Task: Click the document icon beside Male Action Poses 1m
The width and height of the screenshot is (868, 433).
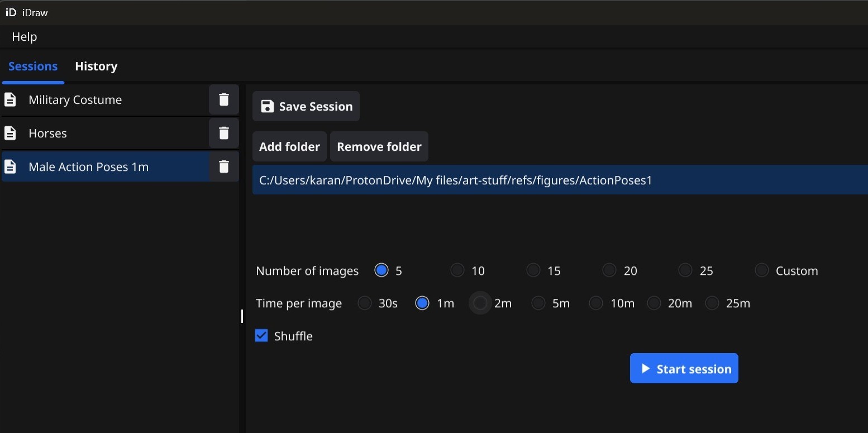Action: click(11, 166)
